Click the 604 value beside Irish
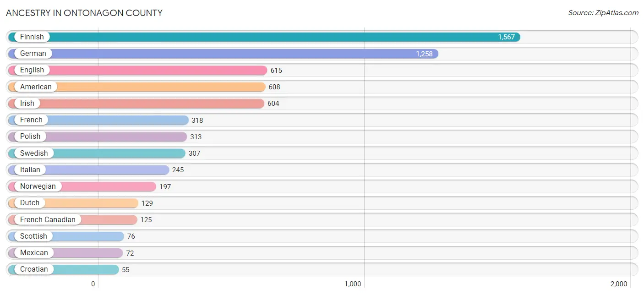This screenshot has width=644, height=295. tap(273, 104)
